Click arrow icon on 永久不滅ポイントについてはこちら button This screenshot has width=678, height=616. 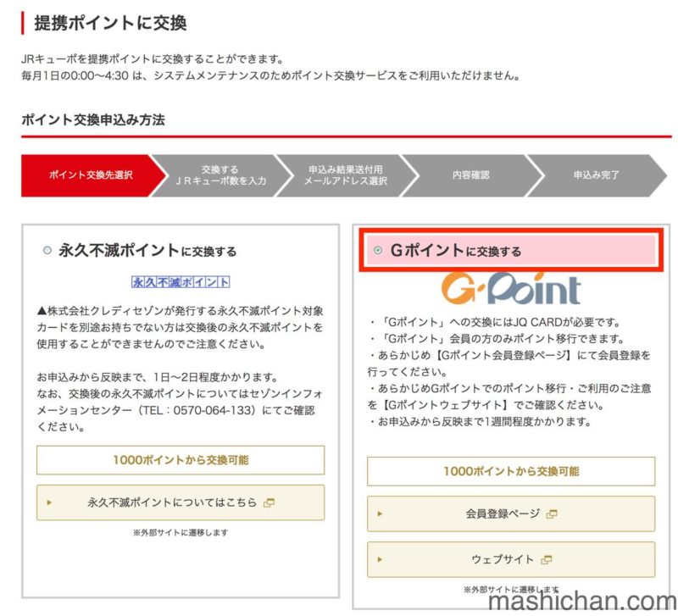(49, 502)
